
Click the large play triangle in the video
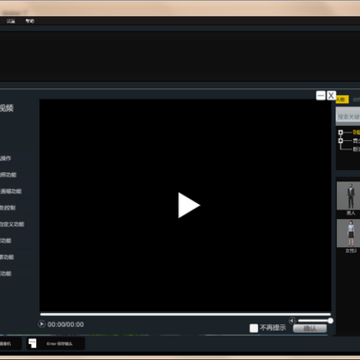[x=189, y=205]
